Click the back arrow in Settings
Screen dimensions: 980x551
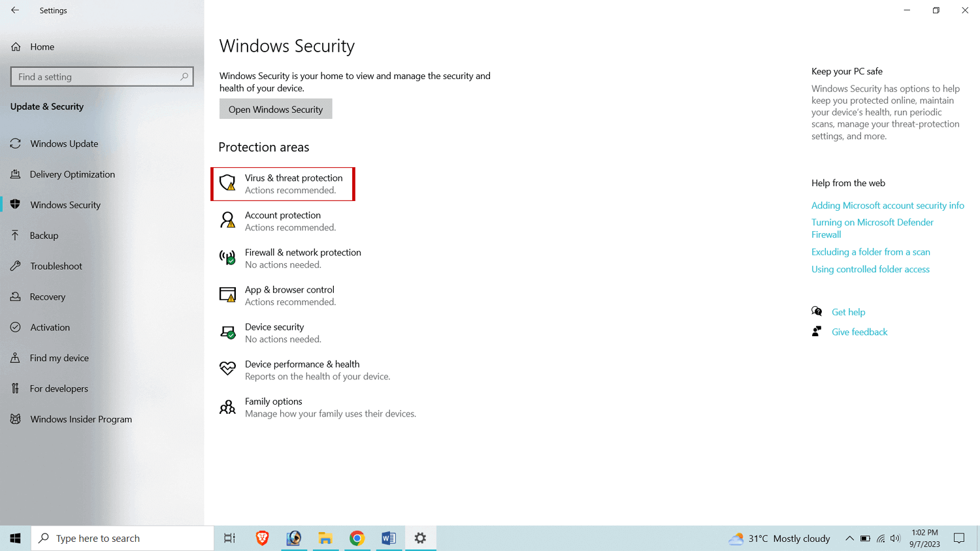pos(15,10)
